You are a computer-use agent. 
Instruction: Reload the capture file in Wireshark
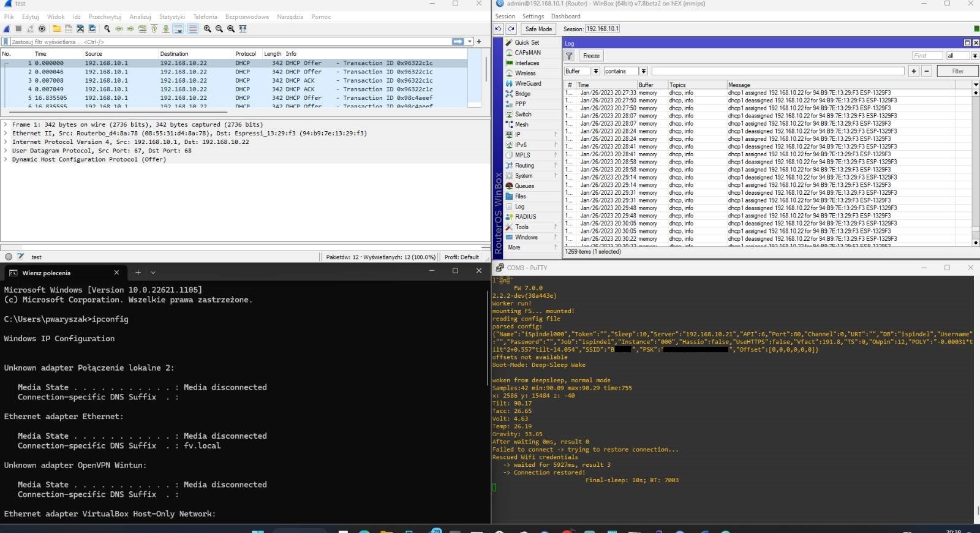tap(92, 29)
